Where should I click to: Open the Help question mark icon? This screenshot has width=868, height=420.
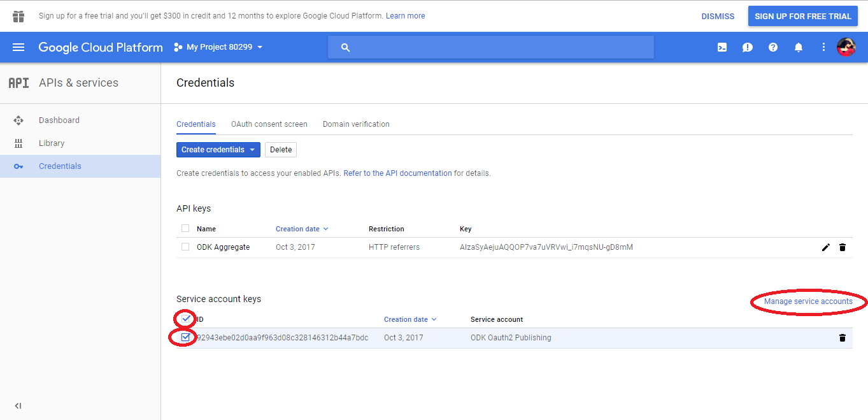click(x=773, y=47)
